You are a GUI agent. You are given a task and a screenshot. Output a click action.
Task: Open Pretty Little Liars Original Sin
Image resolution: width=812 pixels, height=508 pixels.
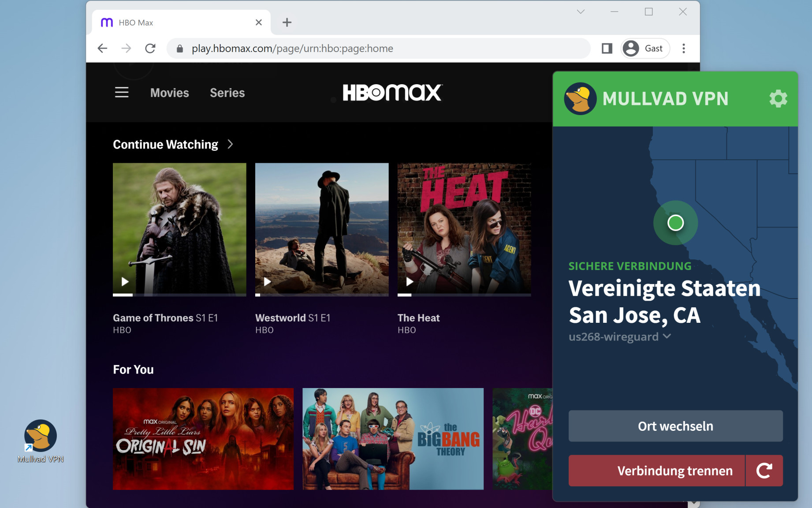(203, 439)
